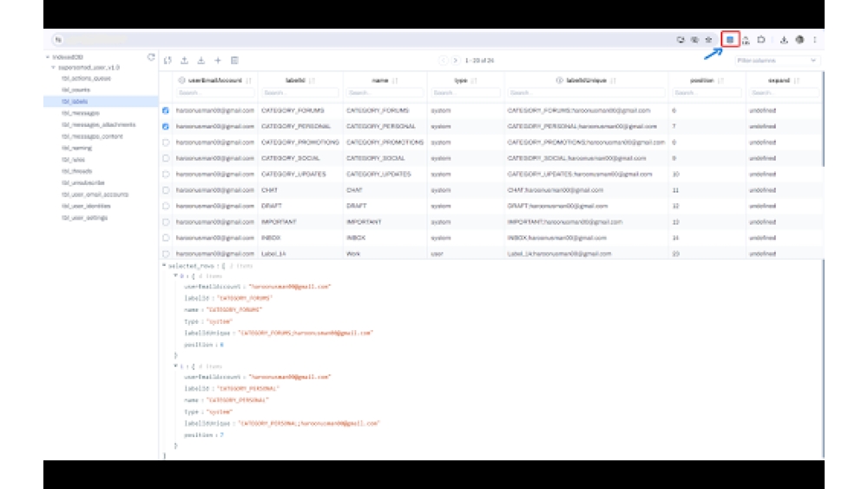Click search field under position column
The width and height of the screenshot is (868, 489).
click(x=707, y=92)
